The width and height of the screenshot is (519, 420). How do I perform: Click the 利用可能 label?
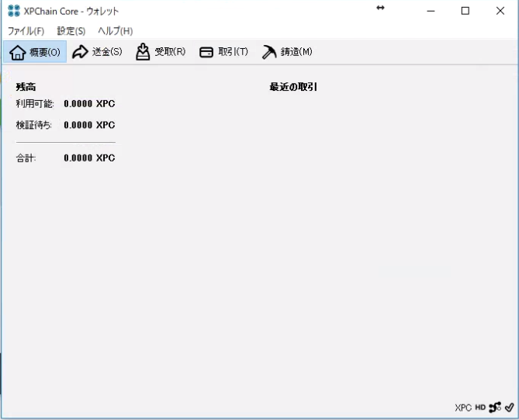[35, 104]
